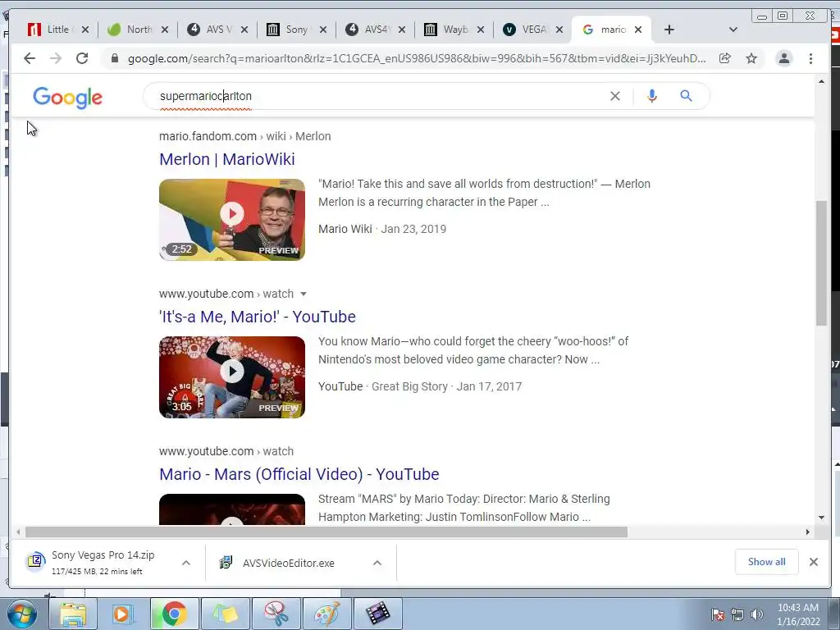The image size is (840, 630).
Task: Open a new tab with the plus button
Action: (669, 30)
